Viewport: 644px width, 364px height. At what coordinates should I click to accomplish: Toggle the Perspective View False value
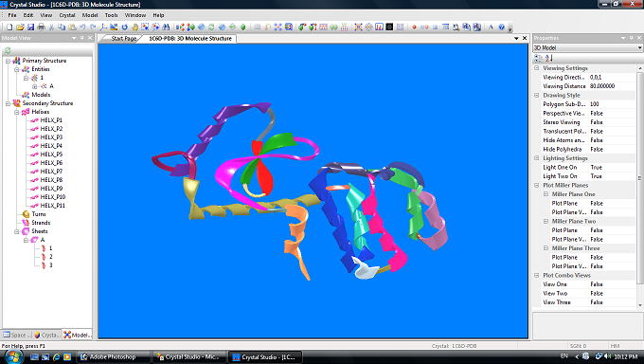(597, 113)
